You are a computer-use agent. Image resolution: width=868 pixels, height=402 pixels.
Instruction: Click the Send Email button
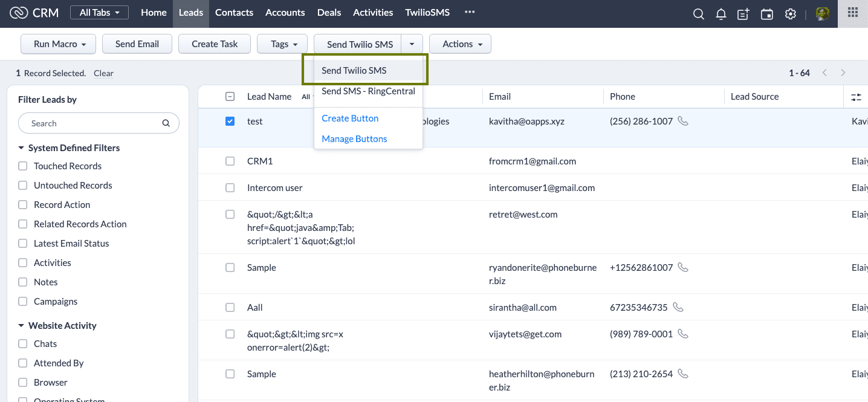tap(137, 44)
